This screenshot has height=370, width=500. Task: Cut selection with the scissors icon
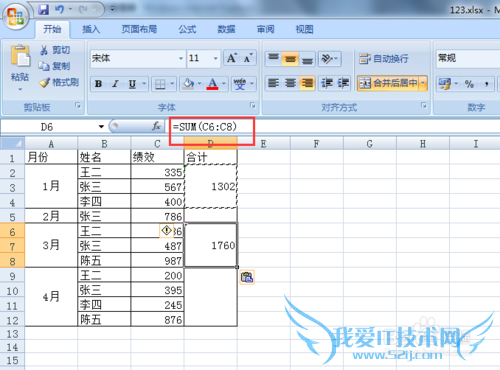click(44, 50)
